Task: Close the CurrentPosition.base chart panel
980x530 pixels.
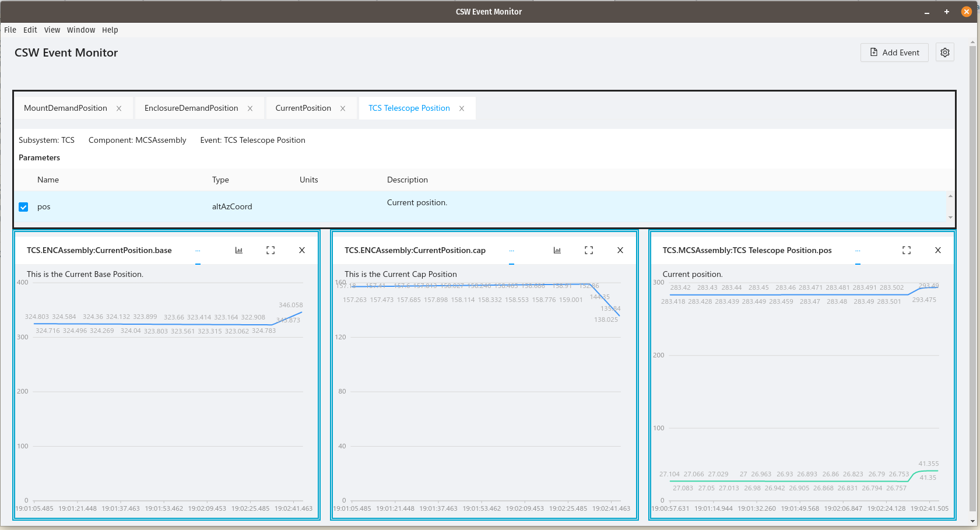Action: coord(302,250)
